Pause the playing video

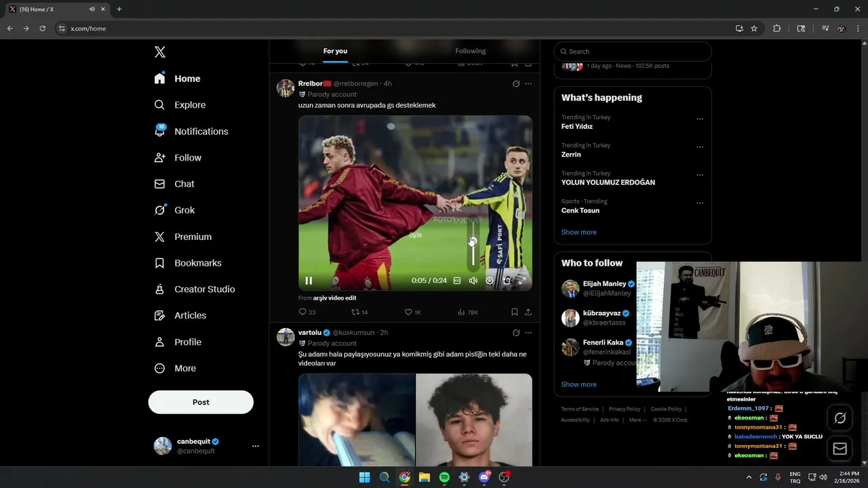pyautogui.click(x=309, y=281)
